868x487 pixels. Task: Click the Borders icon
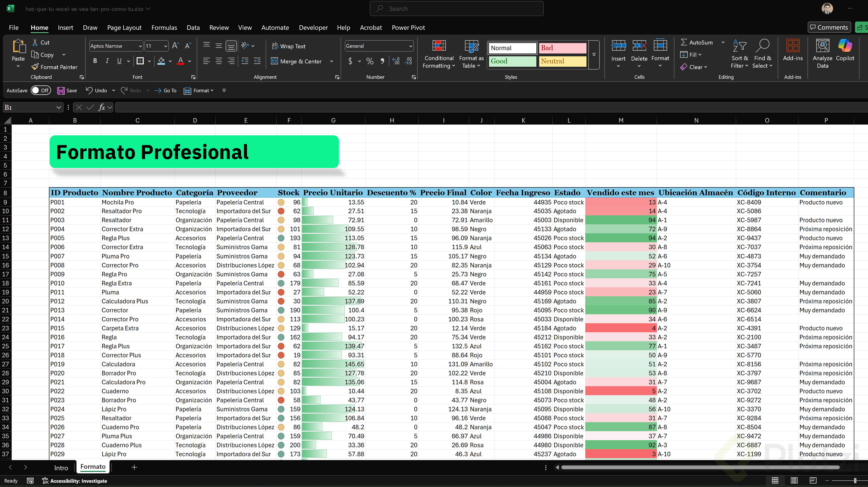pyautogui.click(x=140, y=61)
